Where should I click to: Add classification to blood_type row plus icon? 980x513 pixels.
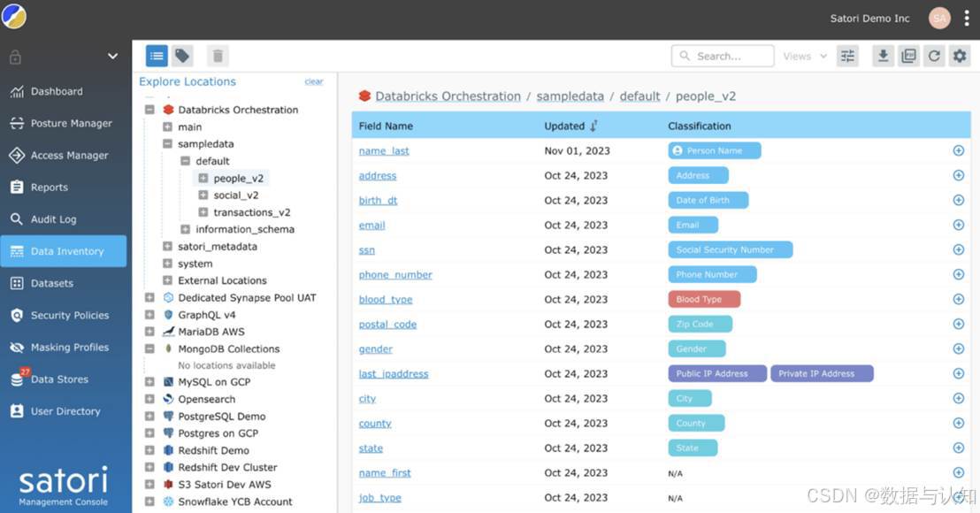[x=958, y=299]
